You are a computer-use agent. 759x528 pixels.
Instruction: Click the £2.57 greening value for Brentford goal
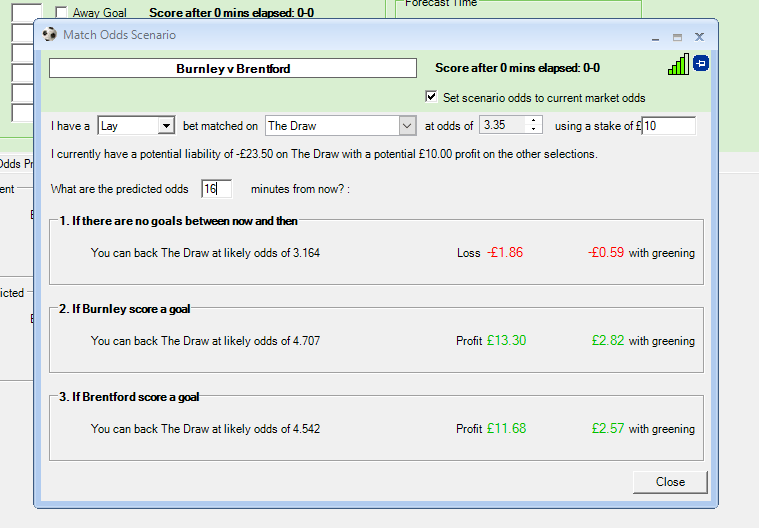point(608,429)
